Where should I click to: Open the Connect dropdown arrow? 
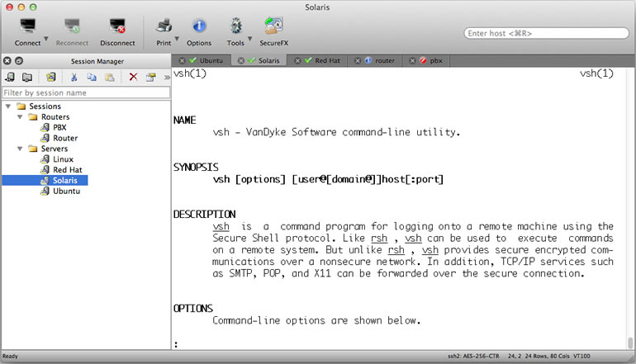click(45, 38)
